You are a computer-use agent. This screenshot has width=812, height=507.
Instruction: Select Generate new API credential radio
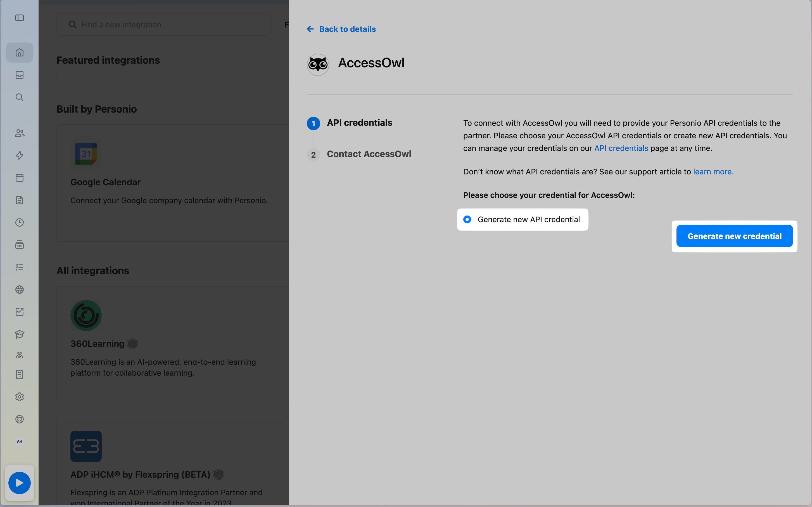tap(467, 219)
